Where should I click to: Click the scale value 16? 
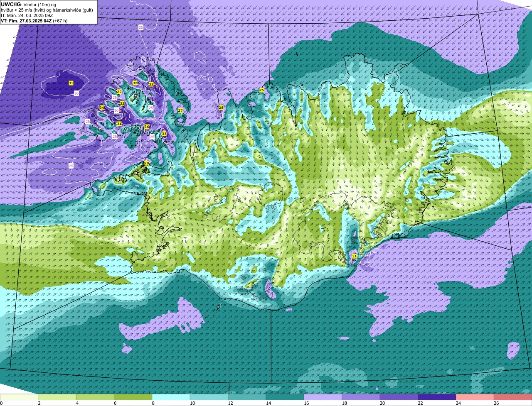[306, 403]
